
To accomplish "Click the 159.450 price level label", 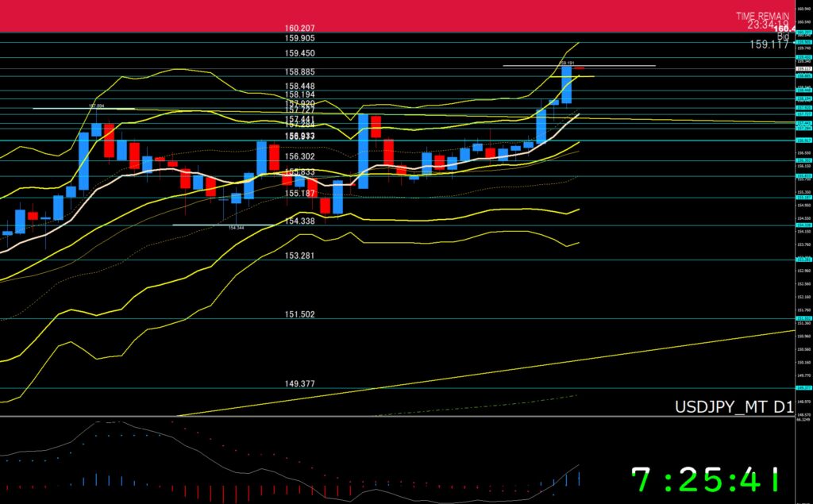I will click(x=300, y=53).
